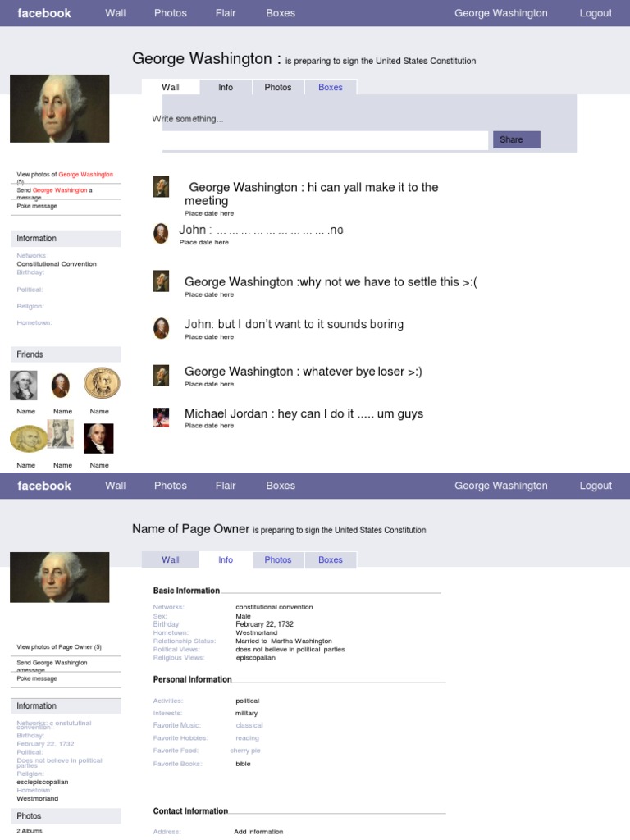Select Boxes in the upper navigation bar

[x=281, y=13]
